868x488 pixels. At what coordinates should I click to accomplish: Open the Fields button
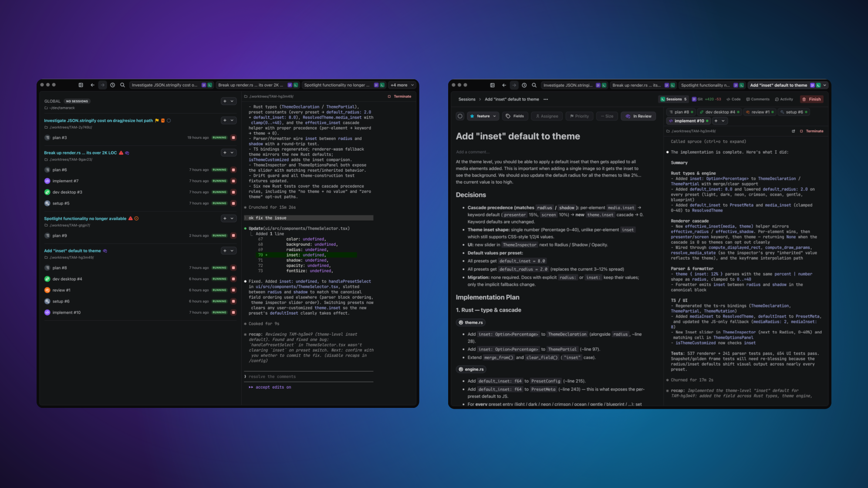(515, 116)
